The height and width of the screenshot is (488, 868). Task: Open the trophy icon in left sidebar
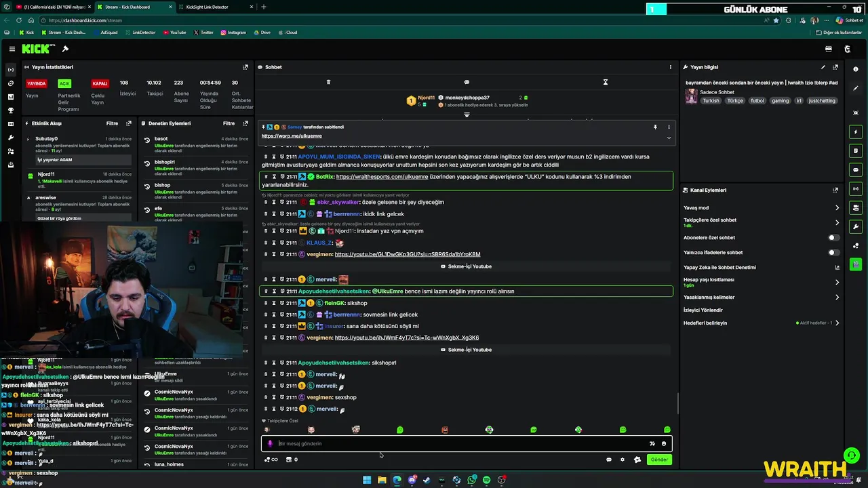(x=10, y=110)
